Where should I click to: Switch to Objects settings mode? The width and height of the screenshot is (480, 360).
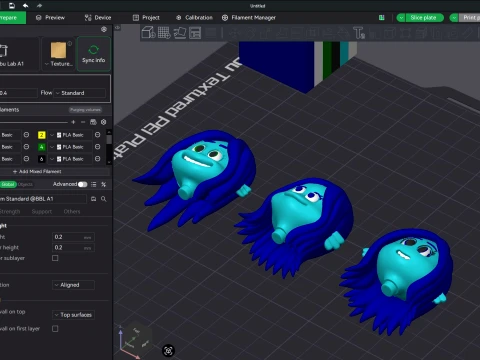point(25,184)
